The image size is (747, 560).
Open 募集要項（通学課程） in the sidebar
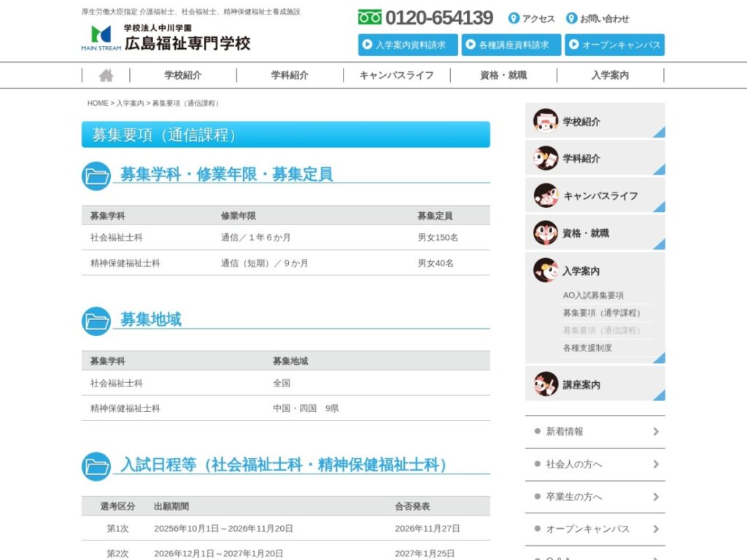[x=602, y=313]
